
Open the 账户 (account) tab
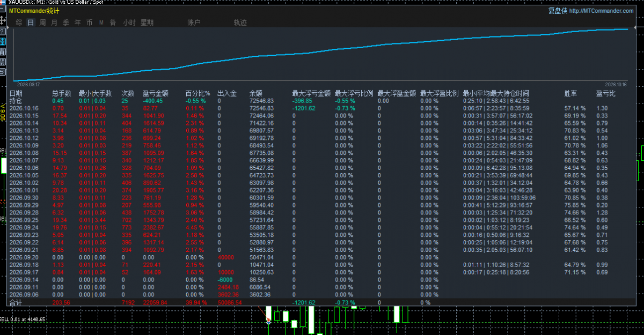(x=194, y=23)
